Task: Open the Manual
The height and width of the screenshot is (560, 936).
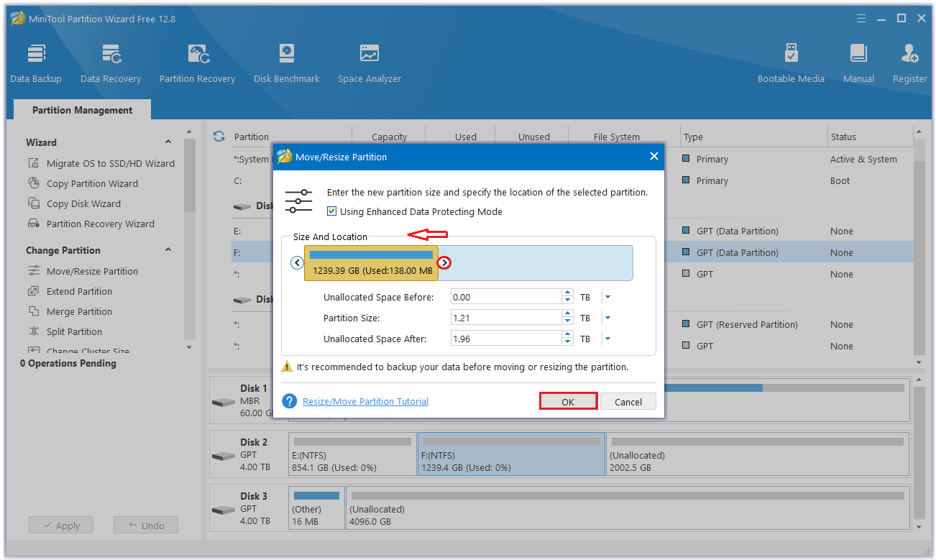Action: [x=858, y=63]
